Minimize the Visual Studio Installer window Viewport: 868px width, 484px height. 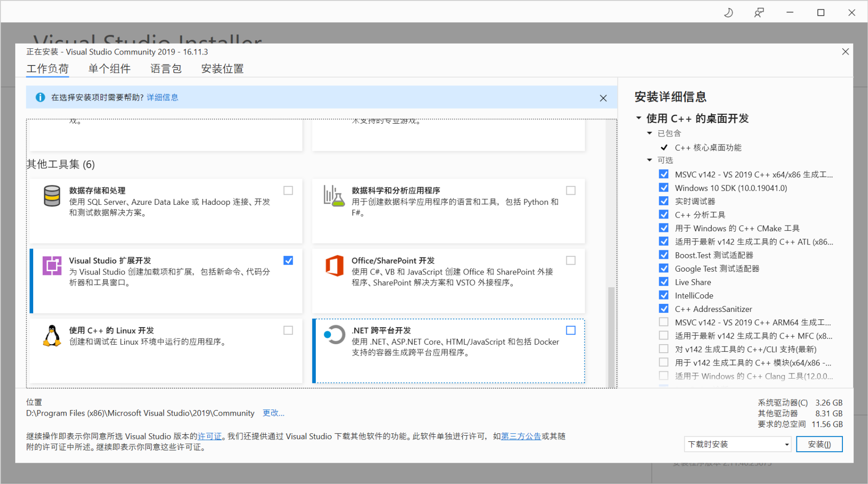point(790,13)
